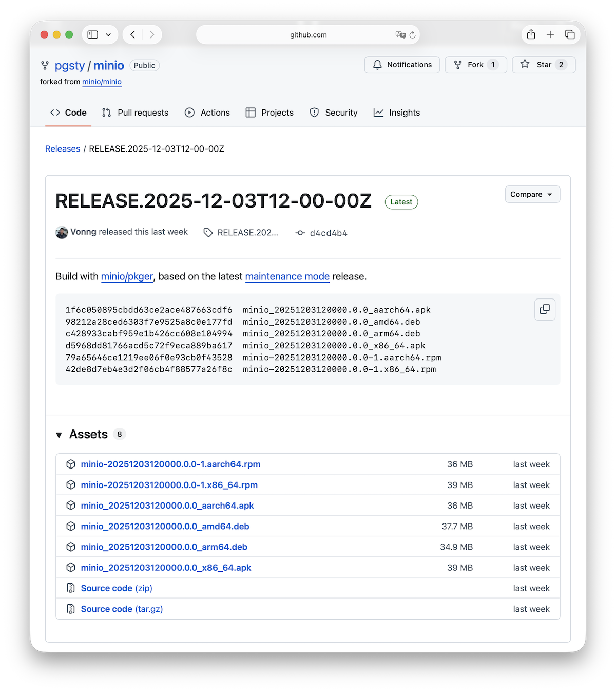Click the Safari share icon
616x692 pixels.
(x=531, y=34)
